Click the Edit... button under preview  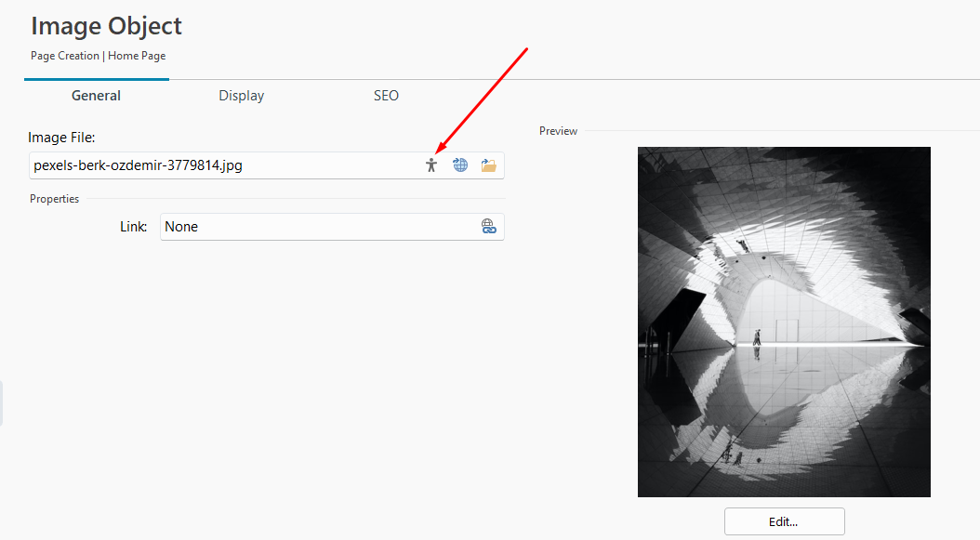(785, 521)
